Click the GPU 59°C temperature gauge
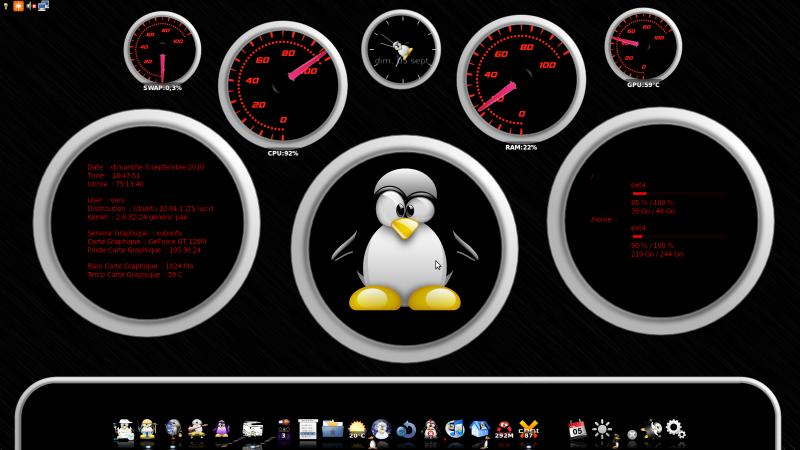 click(643, 46)
